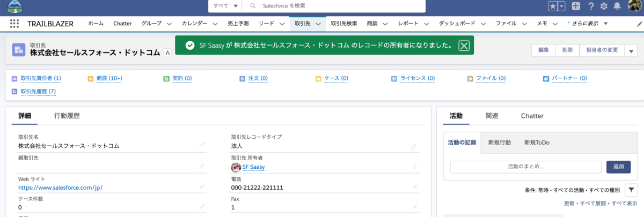Select the 新規ToDo activity tab
644x217 pixels.
[x=537, y=143]
